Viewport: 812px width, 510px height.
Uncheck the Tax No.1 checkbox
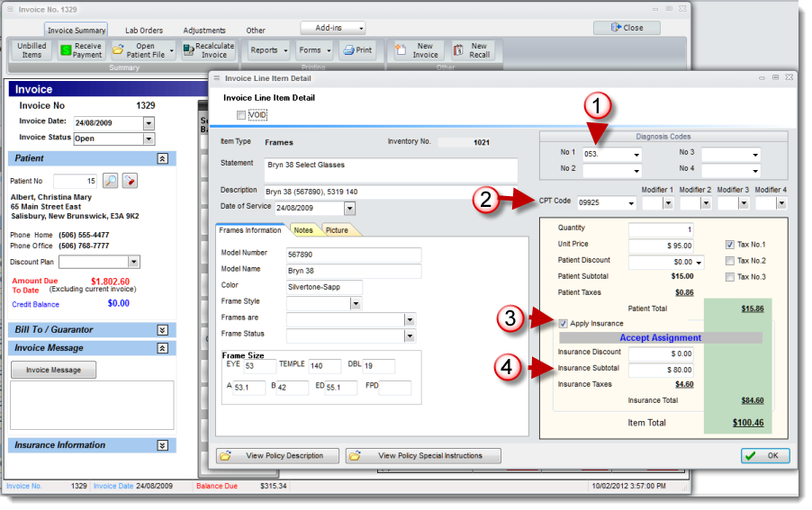coord(730,245)
